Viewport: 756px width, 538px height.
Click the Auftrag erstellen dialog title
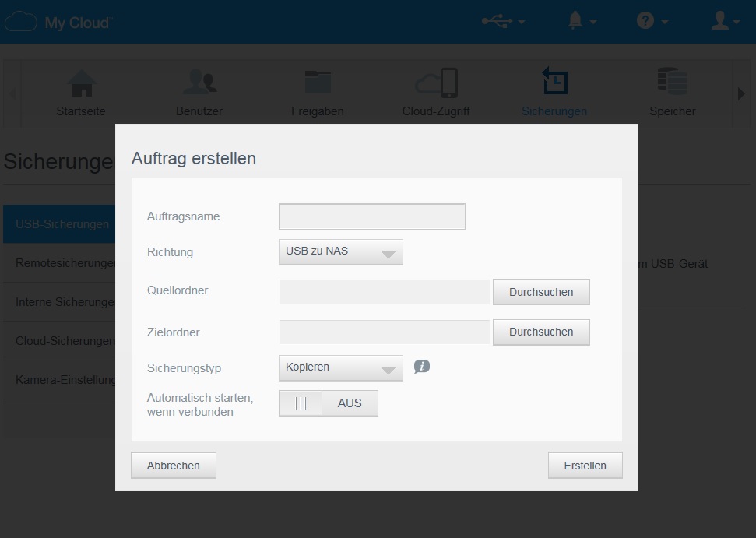(x=194, y=159)
